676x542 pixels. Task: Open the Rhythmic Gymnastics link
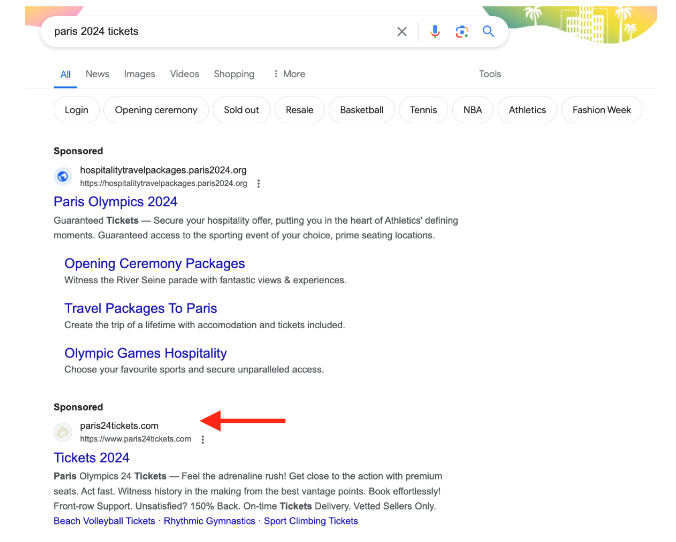[209, 521]
